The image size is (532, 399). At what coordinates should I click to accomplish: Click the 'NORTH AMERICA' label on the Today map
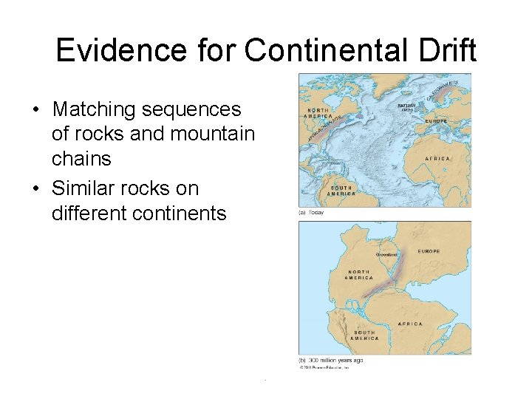(318, 113)
